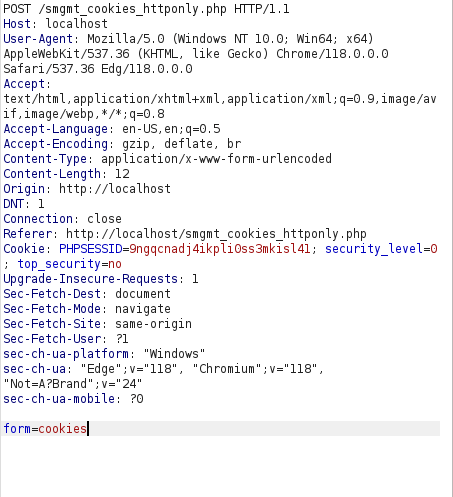
Task: Click the 'cookies' body parameter value
Action: tap(62, 429)
